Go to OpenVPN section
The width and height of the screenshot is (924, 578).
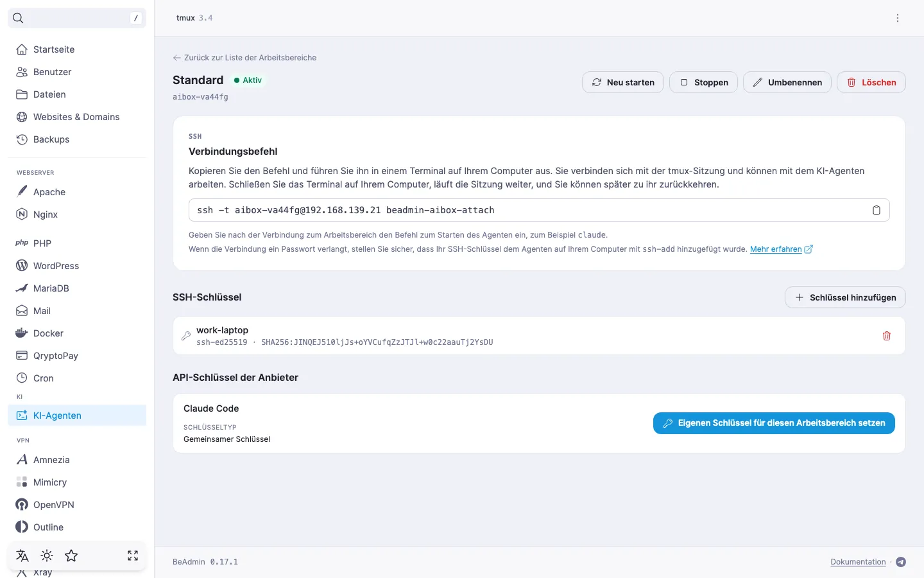click(x=77, y=505)
